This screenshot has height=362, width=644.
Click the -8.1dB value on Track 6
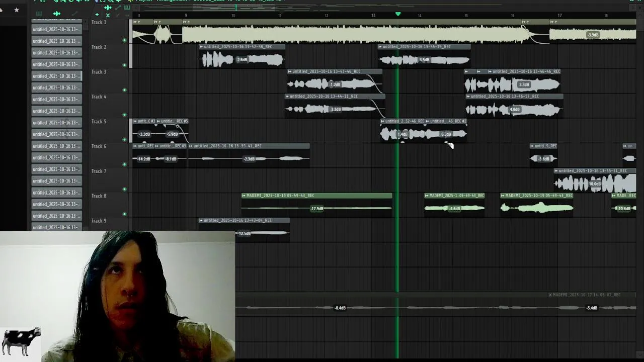(x=171, y=159)
